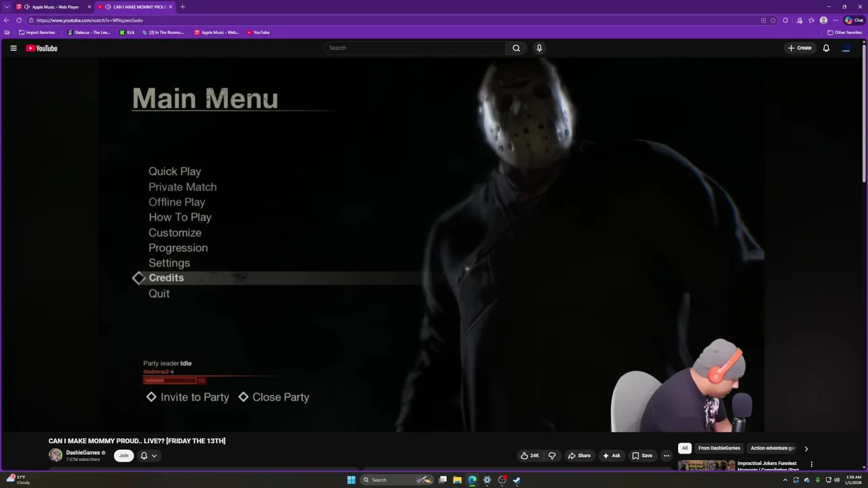Like the video (24K thumbs up)

tap(530, 455)
